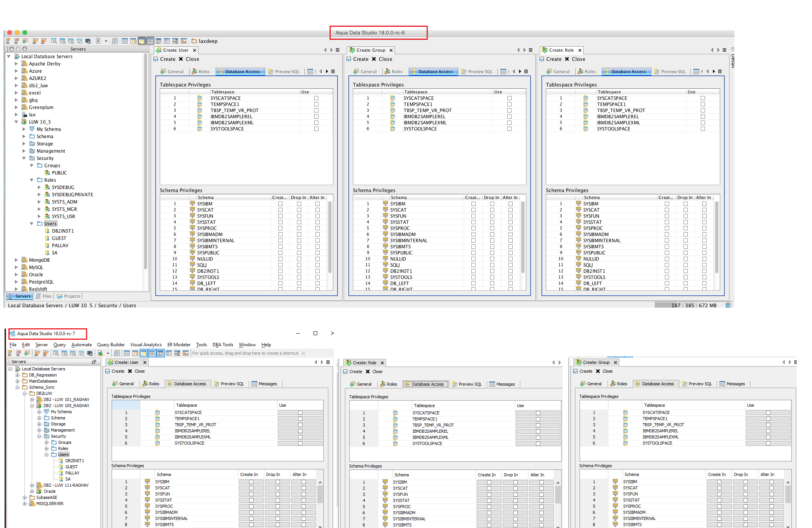Click the laxdeep folder shortcut
The height and width of the screenshot is (528, 812).
(205, 41)
